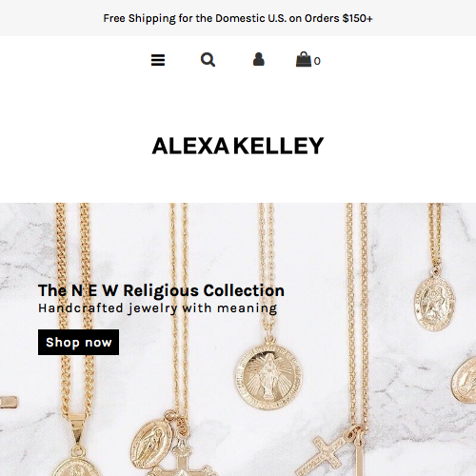Screen dimensions: 476x476
Task: Select the oval Miraculous medal beside ornate cross
Action: click(151, 445)
